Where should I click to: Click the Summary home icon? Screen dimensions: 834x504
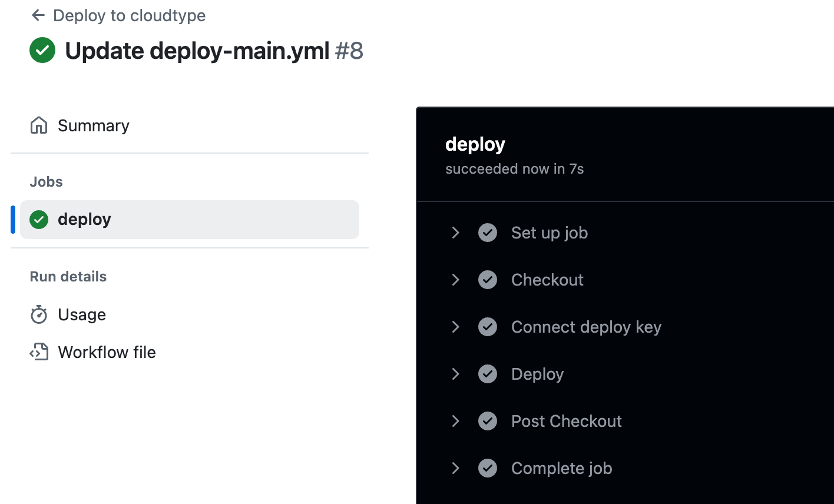[x=39, y=125]
